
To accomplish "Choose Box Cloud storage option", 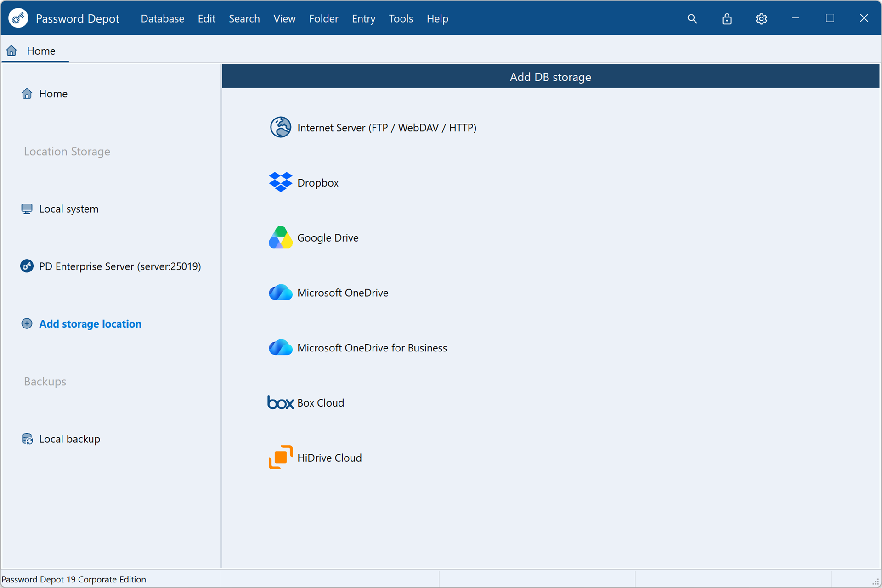I will [321, 403].
